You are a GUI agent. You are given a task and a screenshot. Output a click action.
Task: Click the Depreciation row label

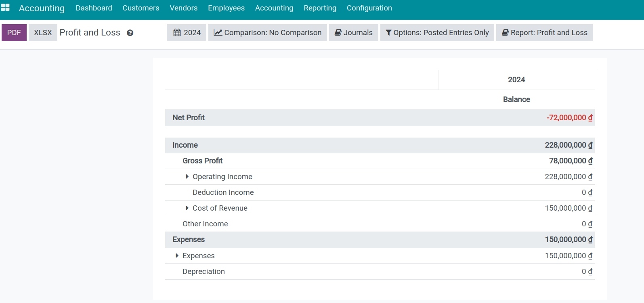[x=203, y=272]
